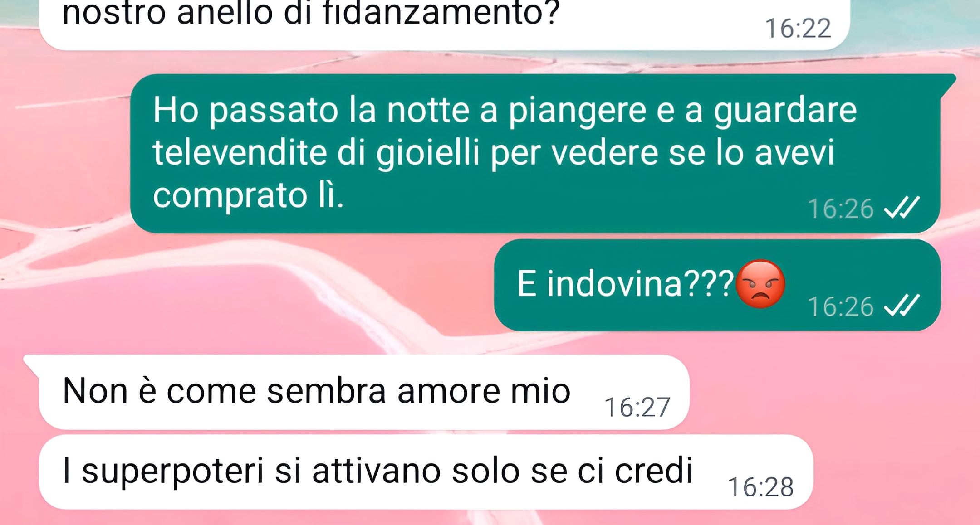Click the 16:27 timestamp

tap(637, 407)
